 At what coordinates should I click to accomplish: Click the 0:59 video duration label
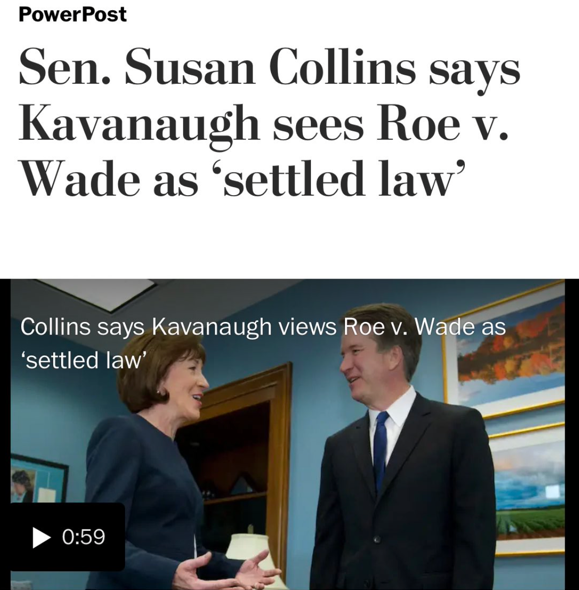click(83, 537)
